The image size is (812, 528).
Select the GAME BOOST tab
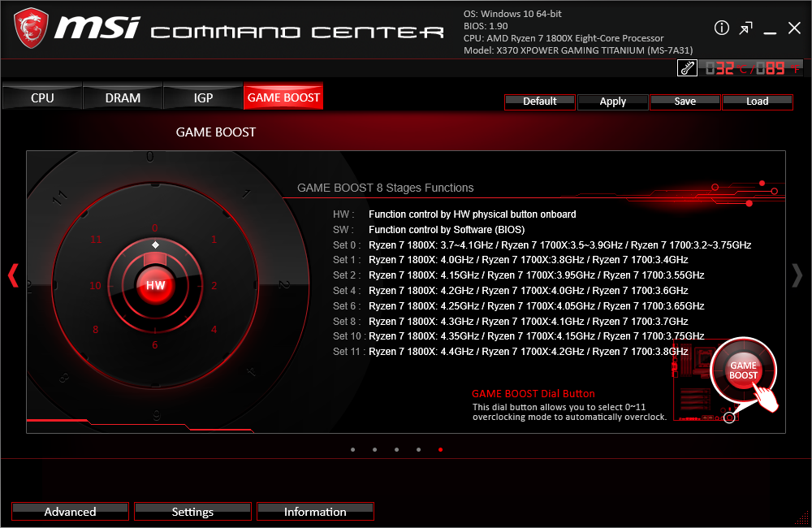pyautogui.click(x=283, y=97)
